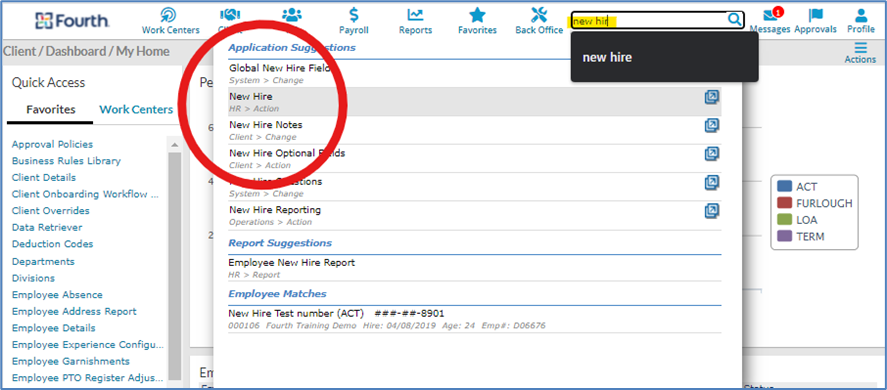
Task: Switch to the Favorites tab
Action: (51, 110)
